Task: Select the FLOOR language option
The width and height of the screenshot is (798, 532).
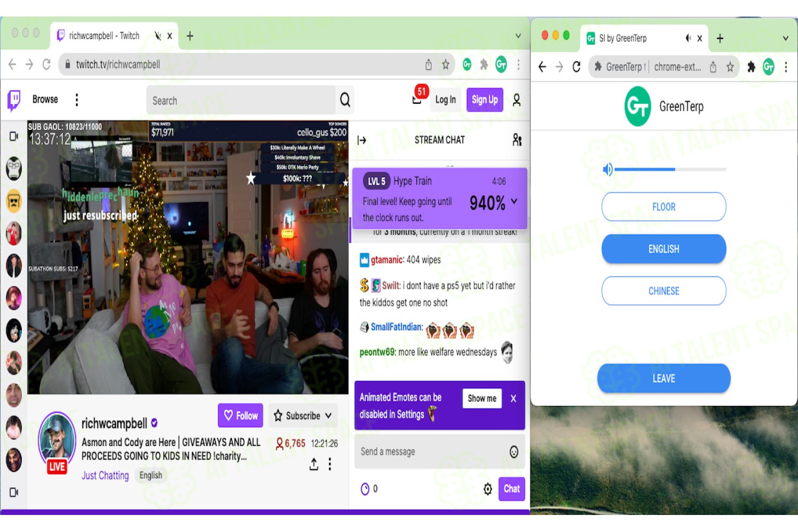Action: point(664,207)
